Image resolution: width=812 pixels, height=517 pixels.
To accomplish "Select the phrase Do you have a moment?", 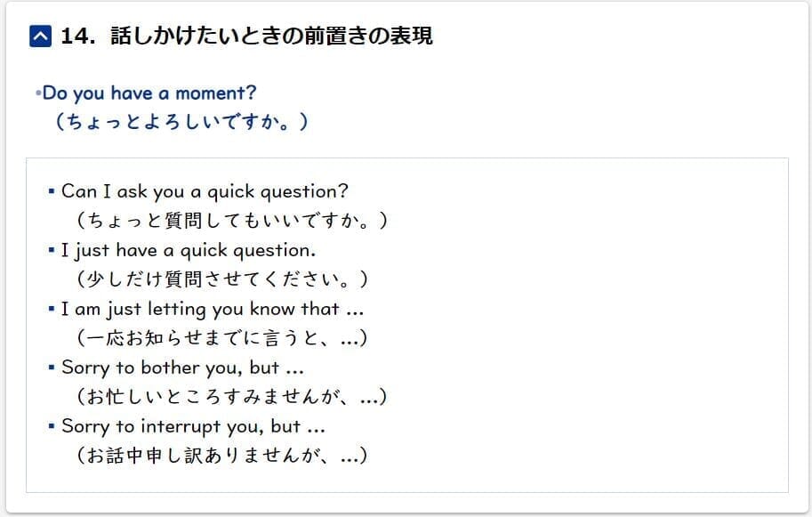I will (x=149, y=93).
